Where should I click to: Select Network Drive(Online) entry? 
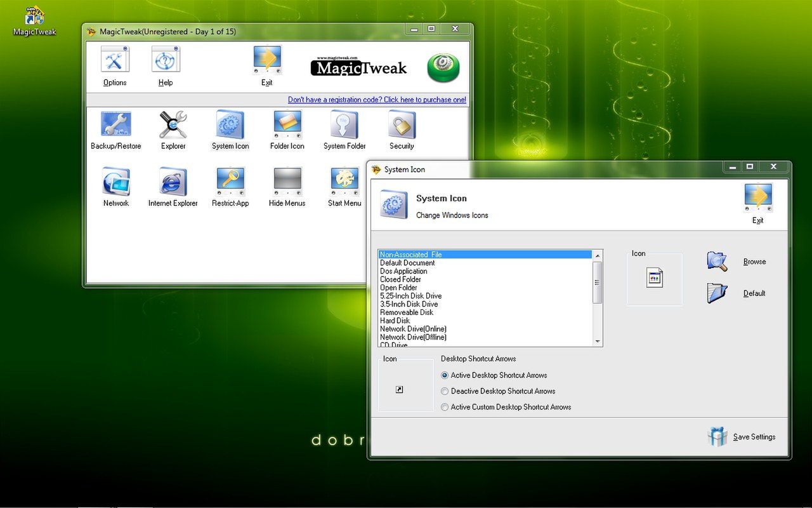point(485,329)
